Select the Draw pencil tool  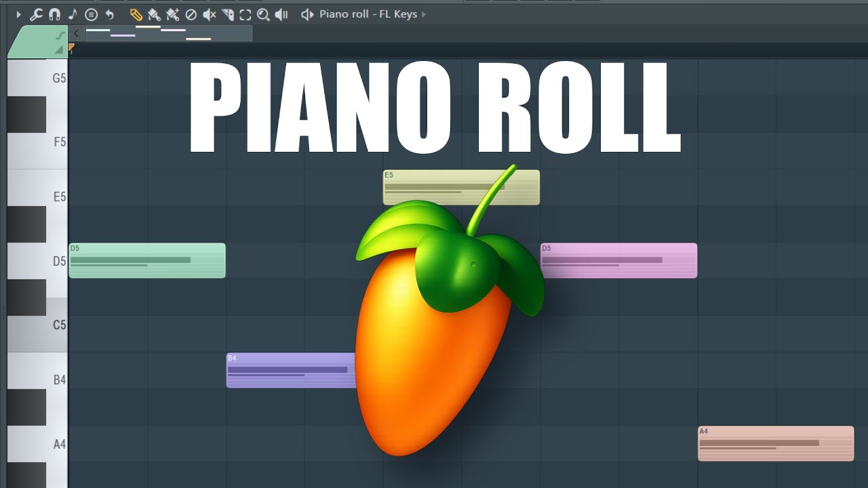[136, 14]
